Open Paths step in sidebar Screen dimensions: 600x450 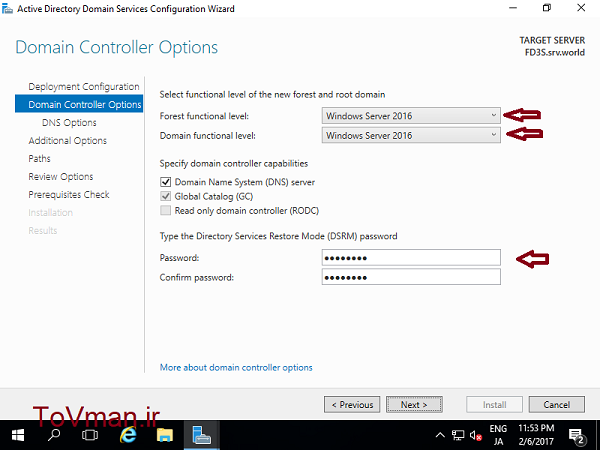(39, 158)
